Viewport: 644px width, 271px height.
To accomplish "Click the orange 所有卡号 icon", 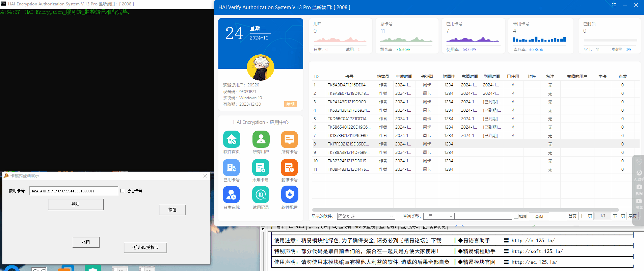I will 289,139.
